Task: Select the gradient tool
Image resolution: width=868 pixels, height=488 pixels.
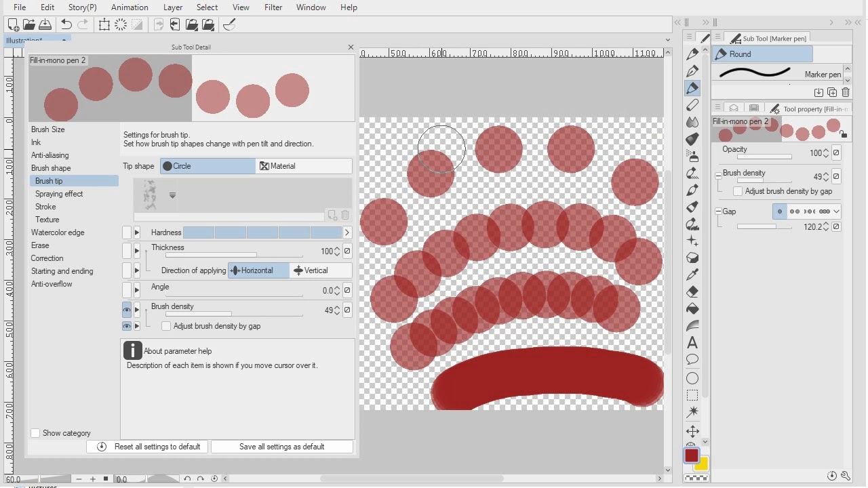Action: pos(692,326)
